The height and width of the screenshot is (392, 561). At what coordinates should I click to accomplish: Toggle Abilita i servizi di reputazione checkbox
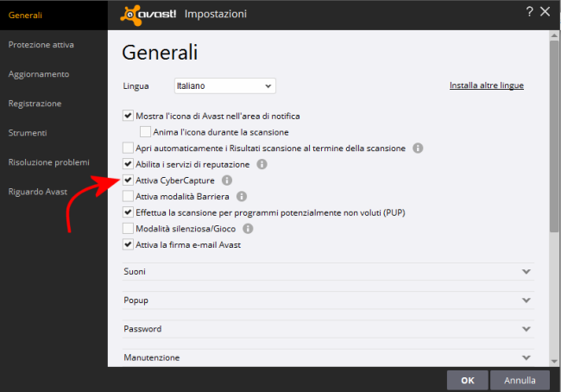[128, 164]
